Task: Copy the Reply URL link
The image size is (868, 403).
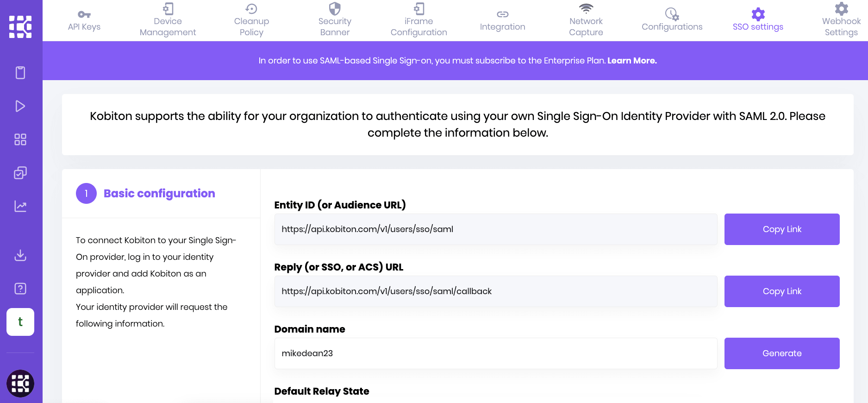Action: click(x=782, y=291)
